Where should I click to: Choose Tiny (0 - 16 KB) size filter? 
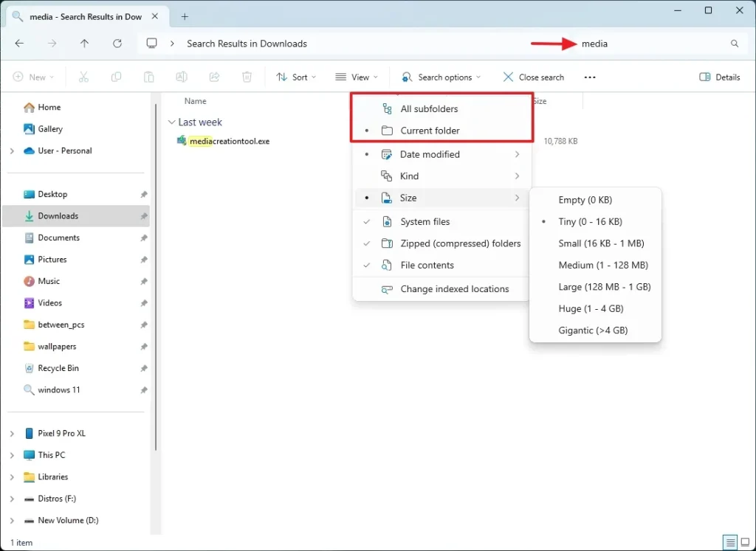pos(595,221)
